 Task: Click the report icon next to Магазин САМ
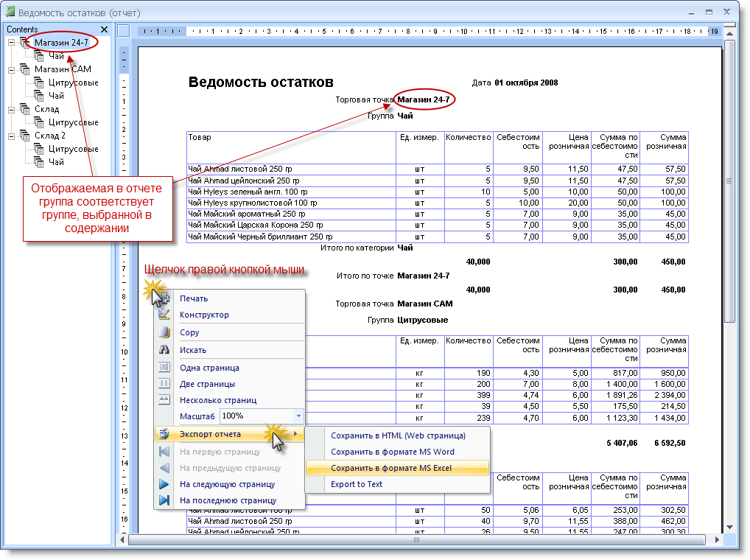coord(25,69)
